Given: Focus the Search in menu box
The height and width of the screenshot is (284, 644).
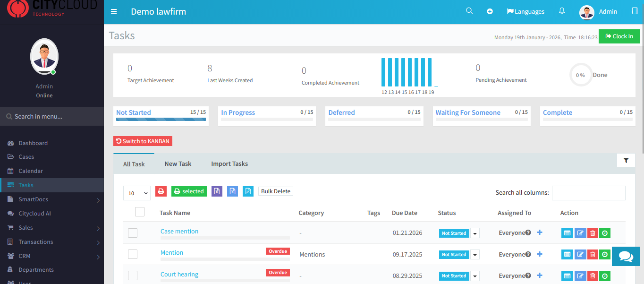Looking at the screenshot, I should 52,116.
